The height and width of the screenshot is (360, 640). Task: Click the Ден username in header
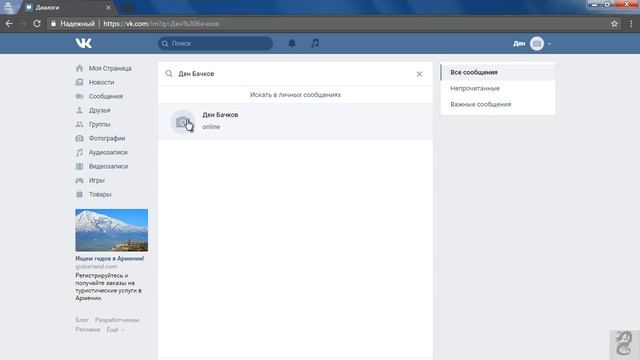tap(519, 43)
